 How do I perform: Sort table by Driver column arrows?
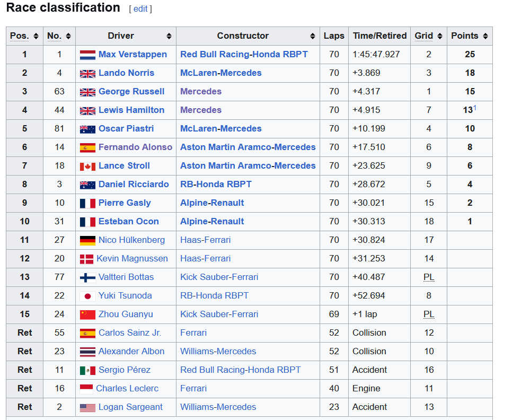(169, 36)
